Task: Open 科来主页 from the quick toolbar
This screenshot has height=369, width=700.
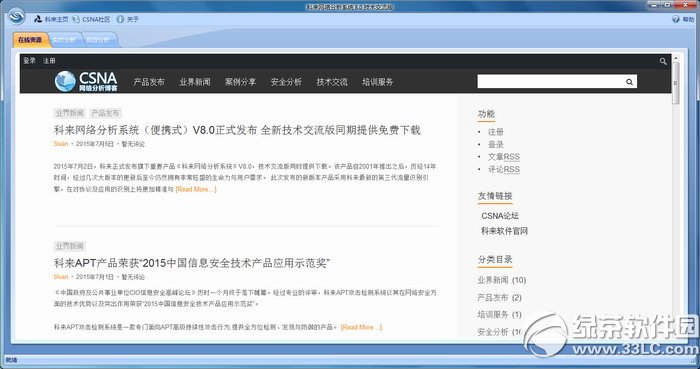Action: coord(52,20)
